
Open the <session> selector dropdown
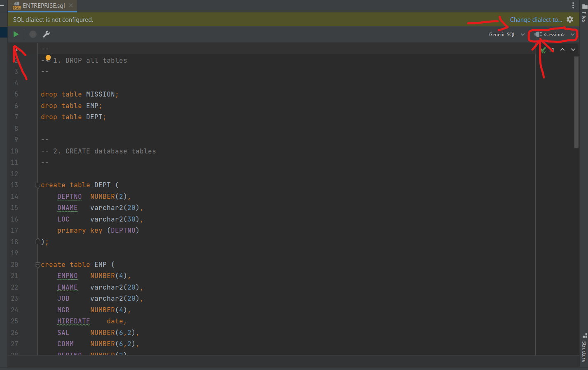pyautogui.click(x=554, y=35)
